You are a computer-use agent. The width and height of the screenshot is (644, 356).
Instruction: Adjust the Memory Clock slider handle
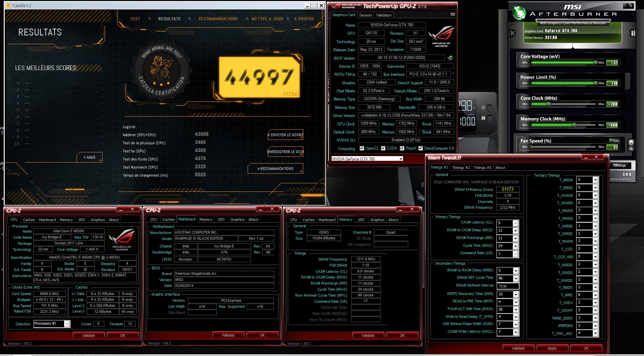pos(574,125)
